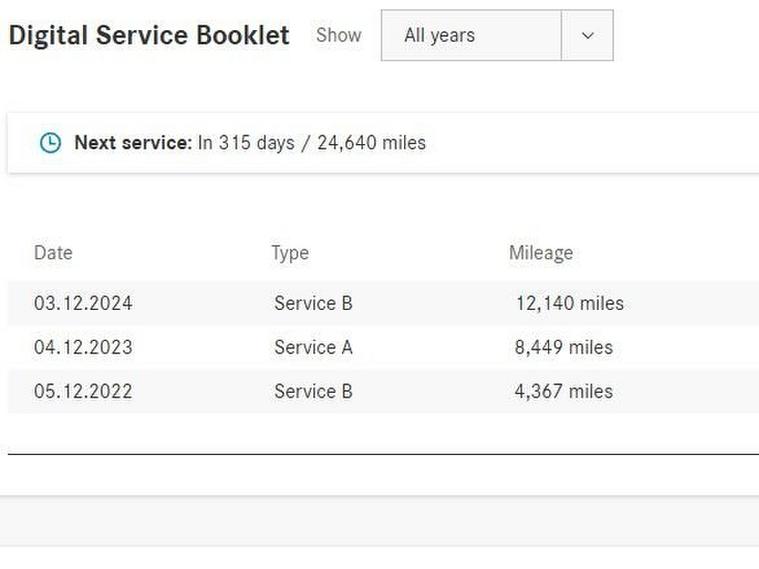Image resolution: width=759 pixels, height=569 pixels.
Task: Open the Service A entry
Action: pos(313,347)
